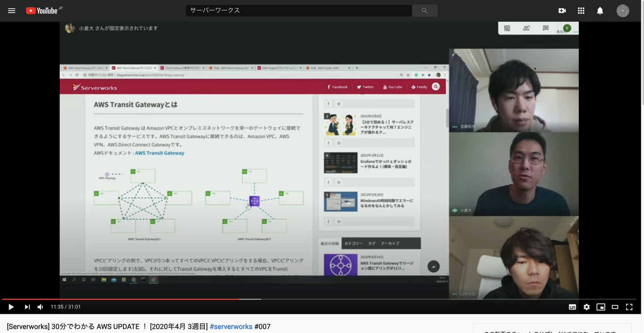
Task: Click the Feedly link in Serverworks header
Action: (x=419, y=87)
